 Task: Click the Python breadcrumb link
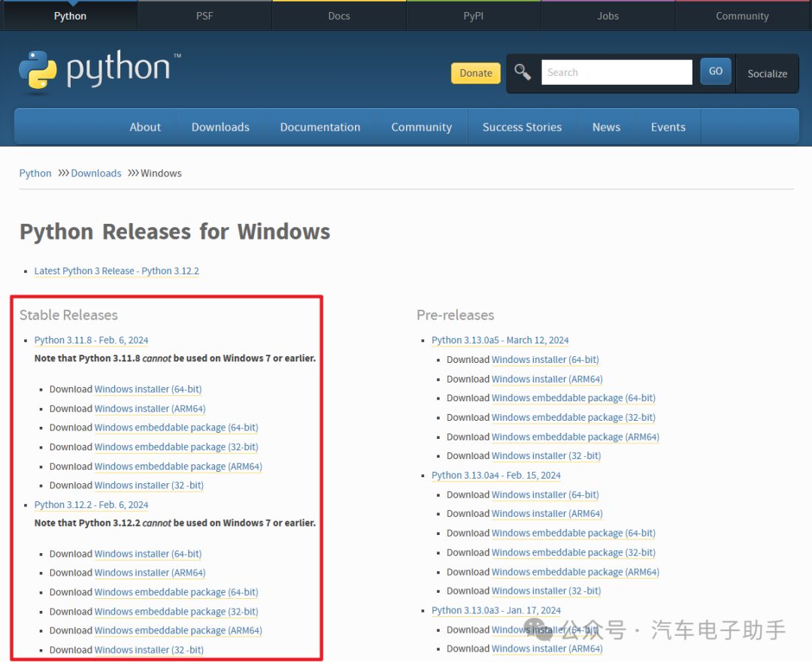(x=35, y=173)
